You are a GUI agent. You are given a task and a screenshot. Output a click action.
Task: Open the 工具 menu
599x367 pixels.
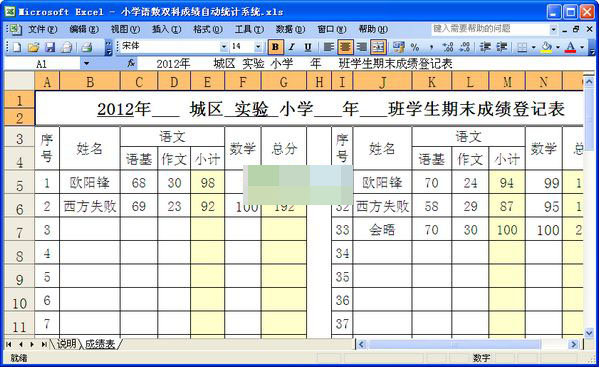click(x=249, y=29)
